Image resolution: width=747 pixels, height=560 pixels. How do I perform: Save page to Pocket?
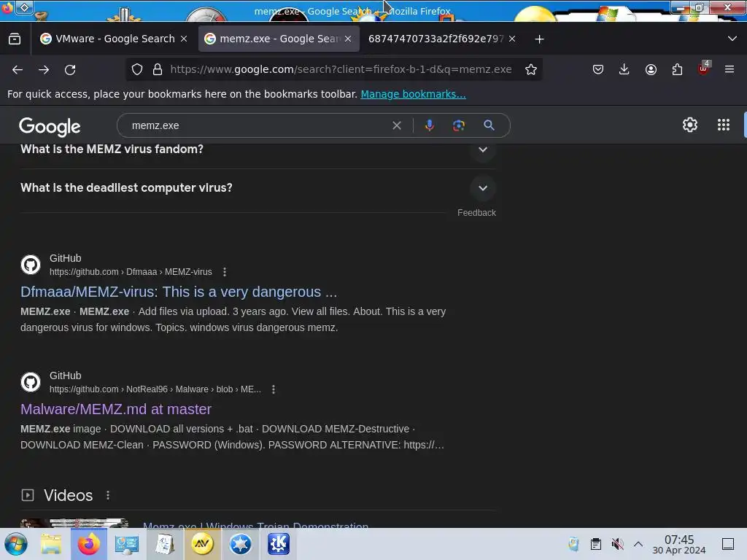pos(598,69)
